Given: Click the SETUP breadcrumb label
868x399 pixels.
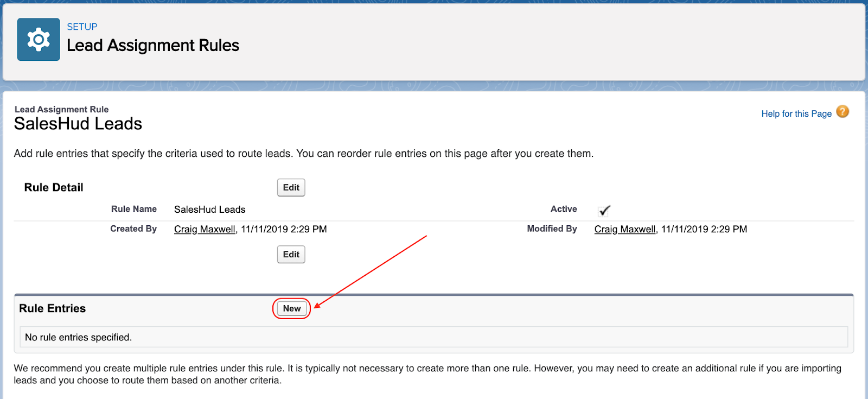Looking at the screenshot, I should [x=82, y=27].
